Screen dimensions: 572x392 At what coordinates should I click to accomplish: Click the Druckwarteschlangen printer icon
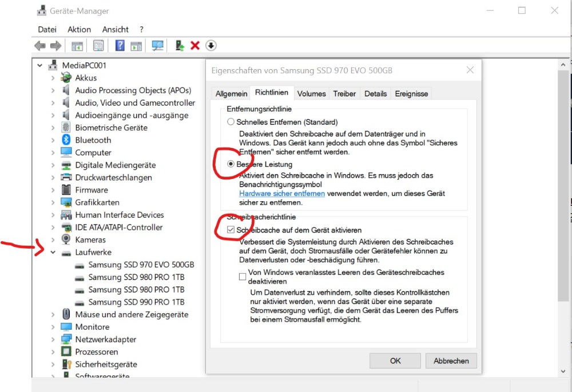pos(66,177)
